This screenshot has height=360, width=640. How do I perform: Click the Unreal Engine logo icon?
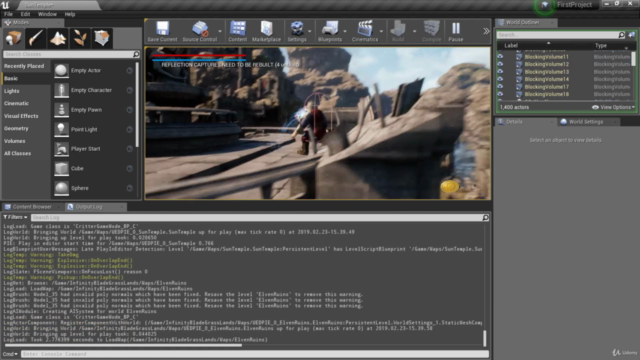coord(5,5)
